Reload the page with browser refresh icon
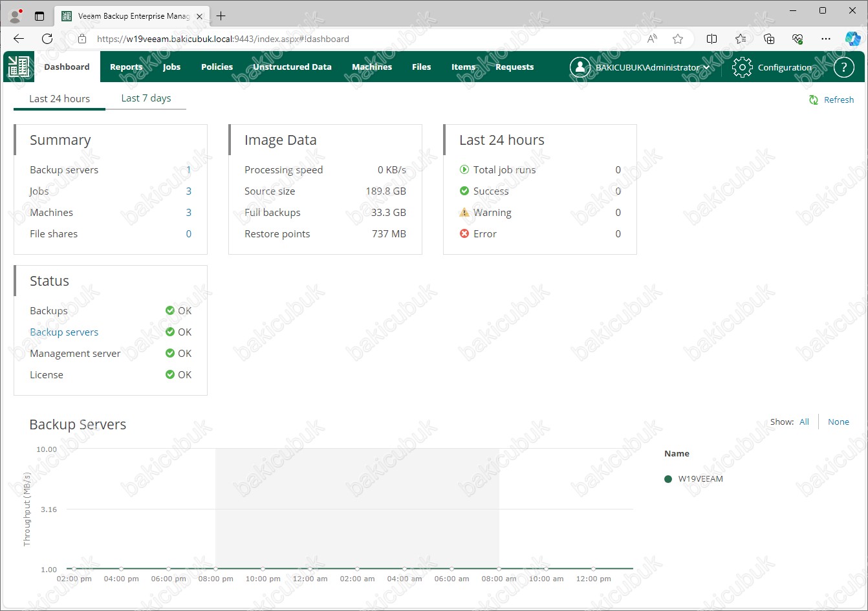Screen dimensions: 868x611 coord(47,39)
